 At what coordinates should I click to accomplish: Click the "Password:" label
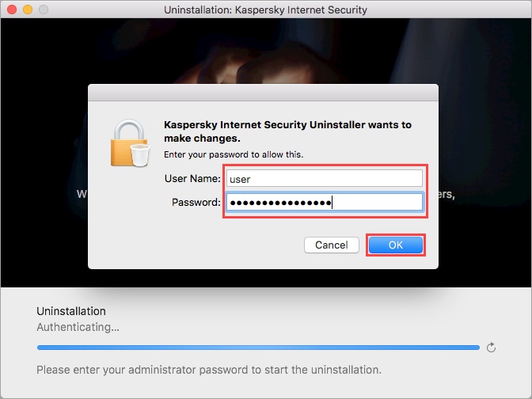(196, 203)
